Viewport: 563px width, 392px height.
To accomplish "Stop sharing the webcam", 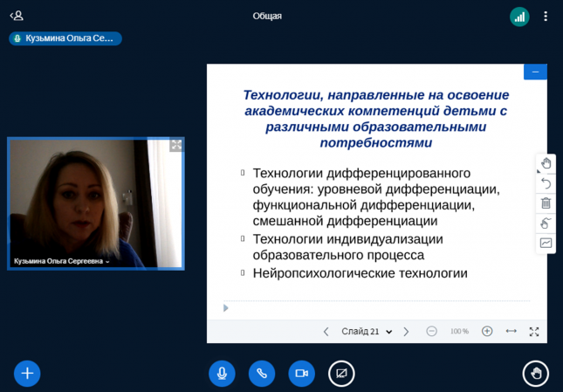I will [x=302, y=374].
